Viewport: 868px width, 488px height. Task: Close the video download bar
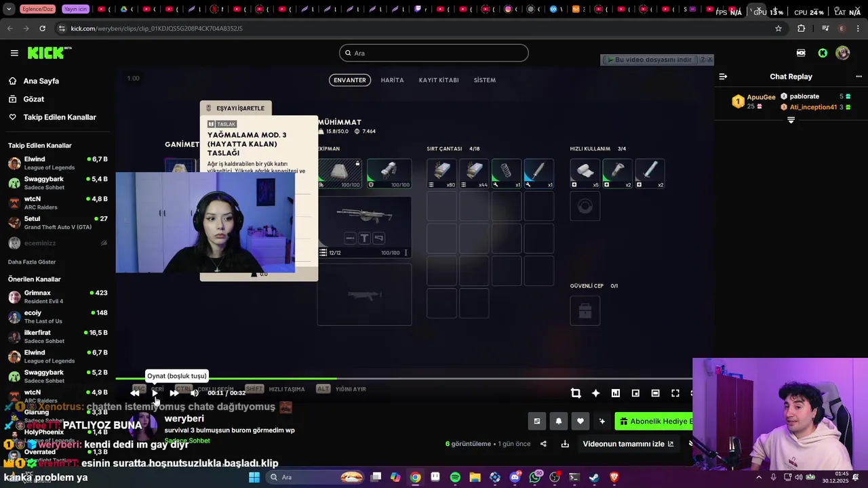click(710, 60)
